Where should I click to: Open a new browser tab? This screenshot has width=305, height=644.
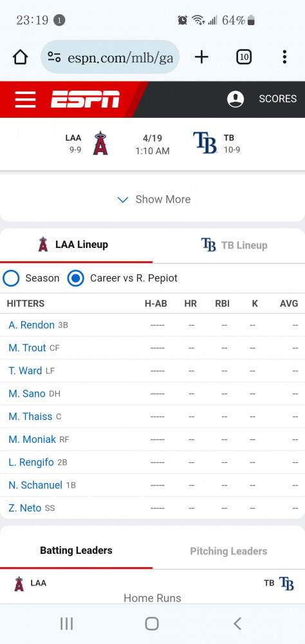201,57
